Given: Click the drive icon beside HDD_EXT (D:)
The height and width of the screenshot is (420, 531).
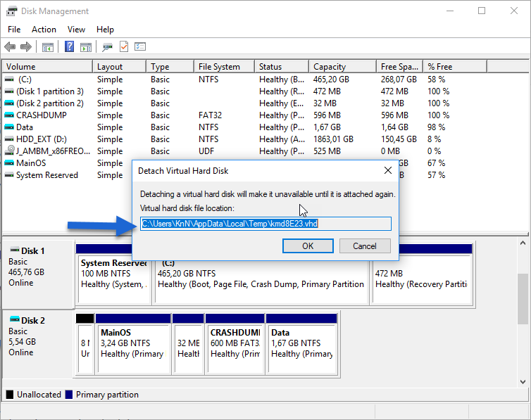Looking at the screenshot, I should click(x=9, y=139).
